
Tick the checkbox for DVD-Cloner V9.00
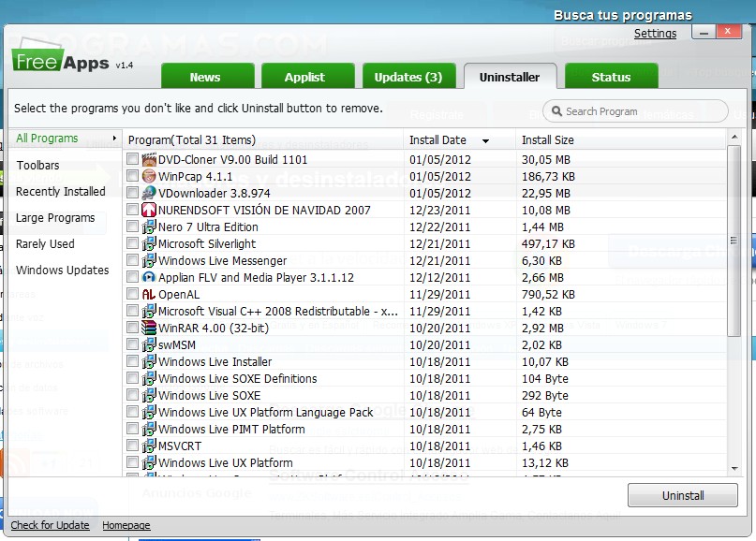[132, 159]
